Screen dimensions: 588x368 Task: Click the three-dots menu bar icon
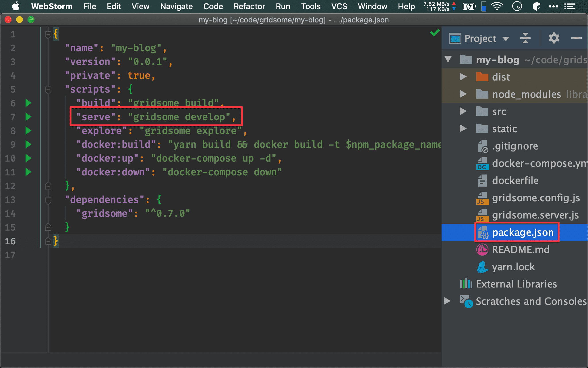click(x=553, y=6)
